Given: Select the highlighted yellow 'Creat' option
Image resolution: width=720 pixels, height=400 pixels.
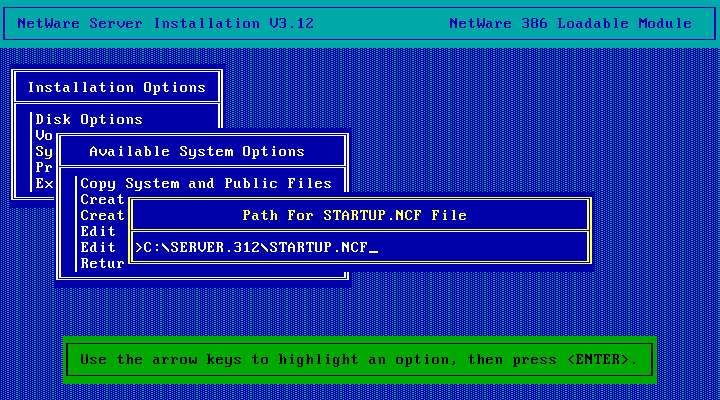Looking at the screenshot, I should tap(102, 215).
